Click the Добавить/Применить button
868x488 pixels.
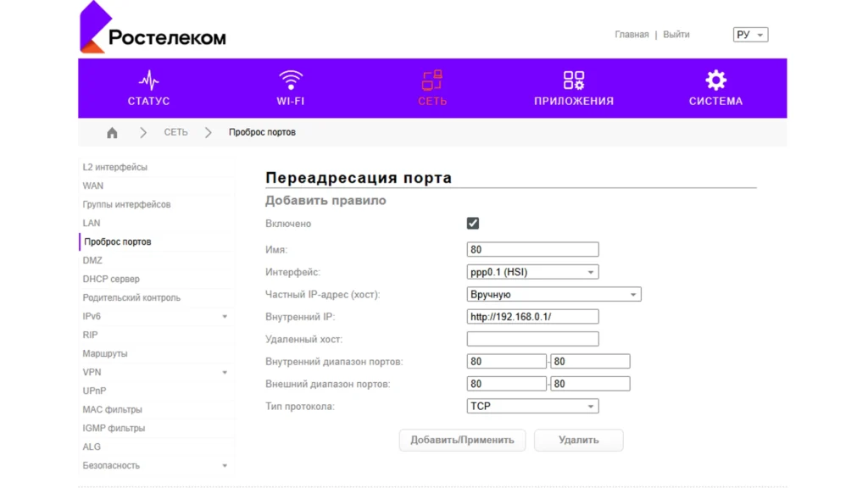pyautogui.click(x=462, y=440)
